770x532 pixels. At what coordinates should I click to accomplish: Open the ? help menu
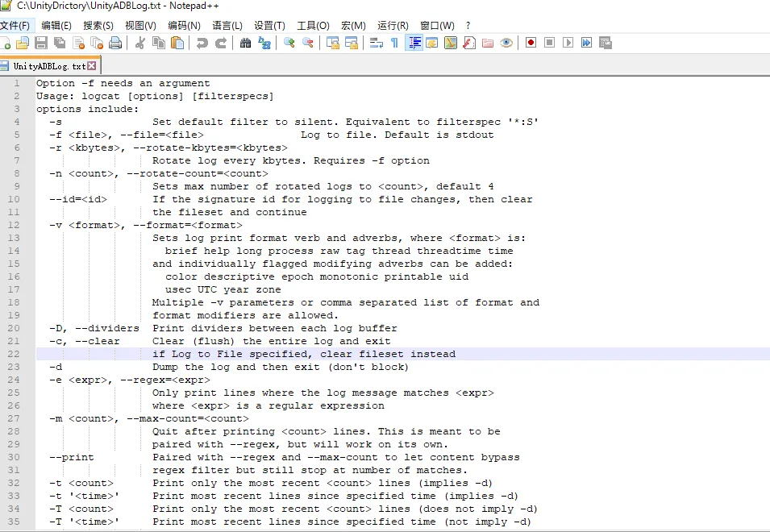(468, 26)
